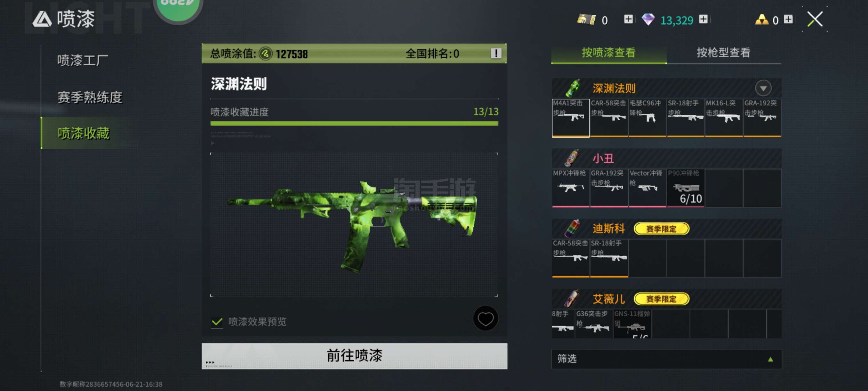Switch to 按枪型查看 tab
This screenshot has width=868, height=391.
pyautogui.click(x=723, y=53)
